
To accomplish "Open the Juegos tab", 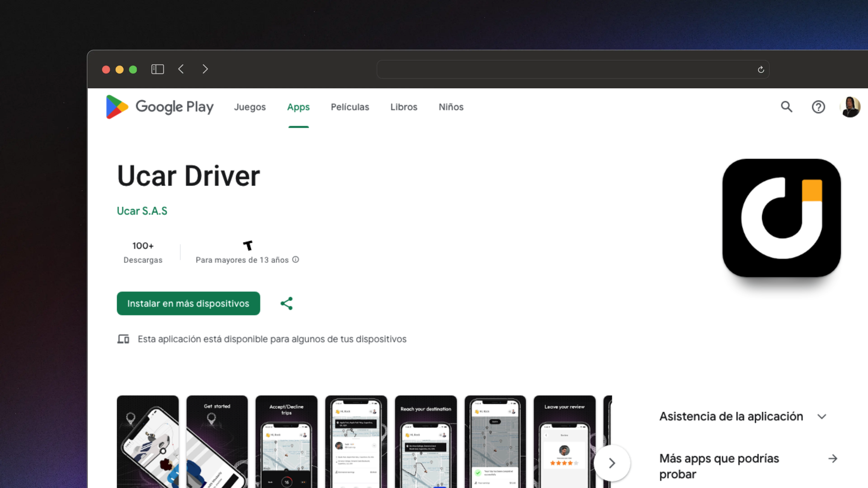I will [x=250, y=107].
